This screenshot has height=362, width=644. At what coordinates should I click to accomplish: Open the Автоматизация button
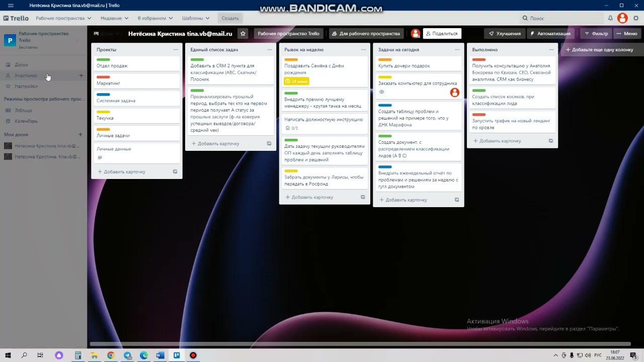point(550,34)
